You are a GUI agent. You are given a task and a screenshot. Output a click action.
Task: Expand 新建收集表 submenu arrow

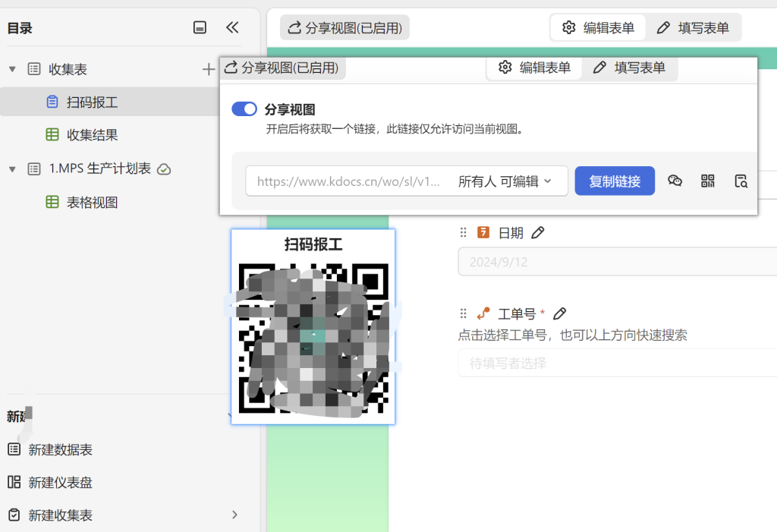[x=235, y=515]
